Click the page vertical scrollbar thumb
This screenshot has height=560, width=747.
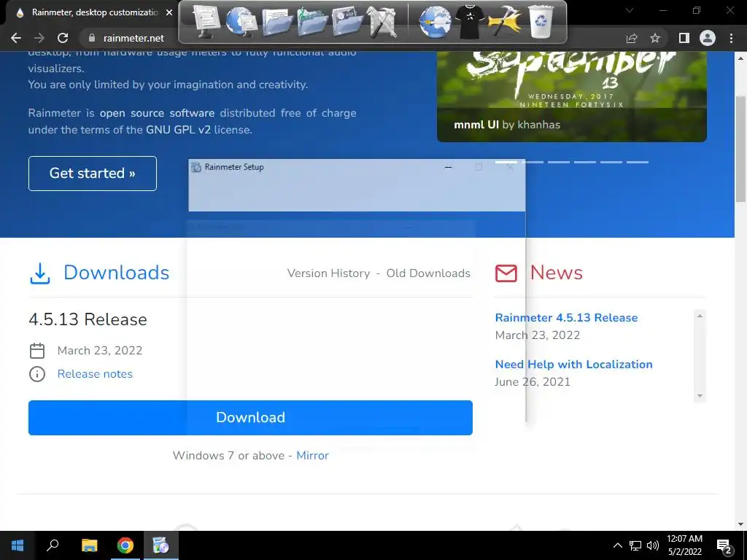point(740,149)
